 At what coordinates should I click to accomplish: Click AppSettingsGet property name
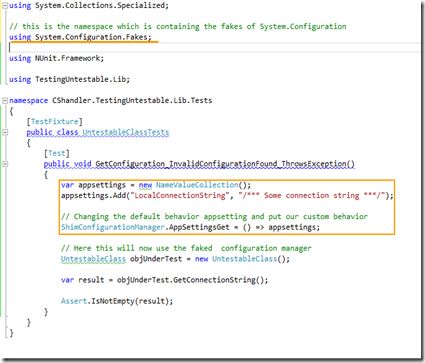click(x=199, y=227)
